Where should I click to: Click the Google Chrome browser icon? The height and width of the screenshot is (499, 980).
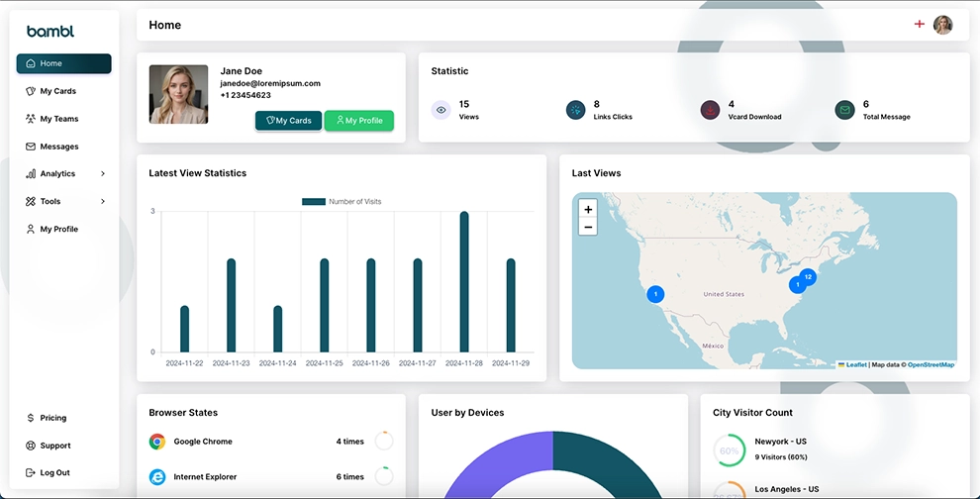pos(156,442)
